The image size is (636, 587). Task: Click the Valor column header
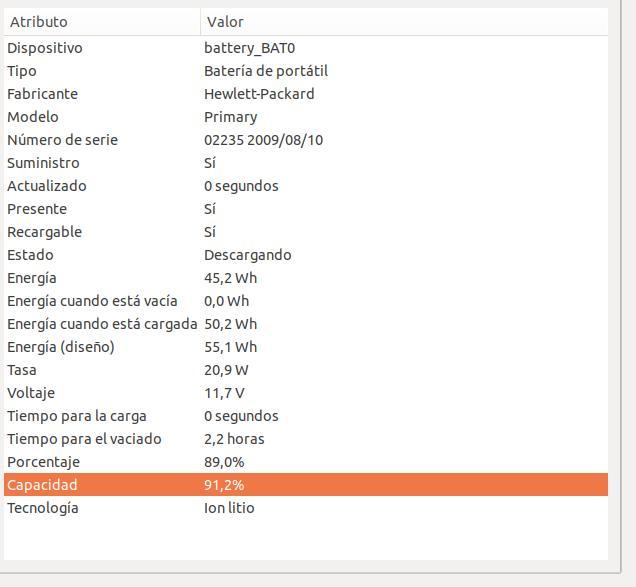[x=404, y=22]
